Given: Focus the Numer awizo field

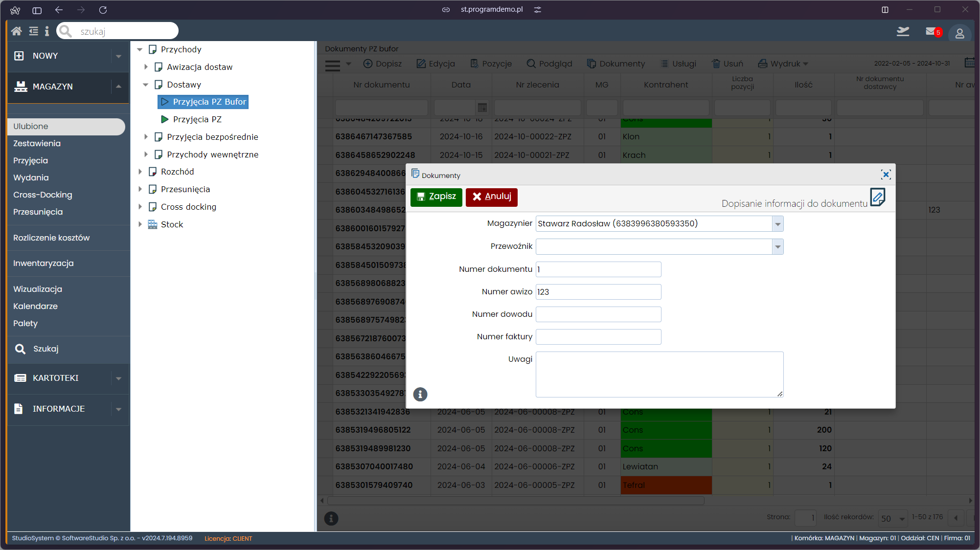Looking at the screenshot, I should pos(598,292).
